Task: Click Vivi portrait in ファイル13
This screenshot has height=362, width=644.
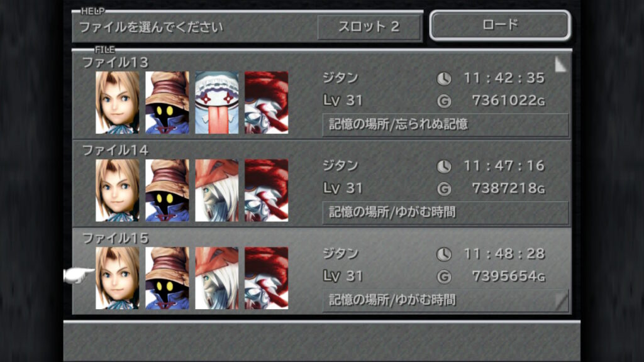Action: [x=167, y=102]
